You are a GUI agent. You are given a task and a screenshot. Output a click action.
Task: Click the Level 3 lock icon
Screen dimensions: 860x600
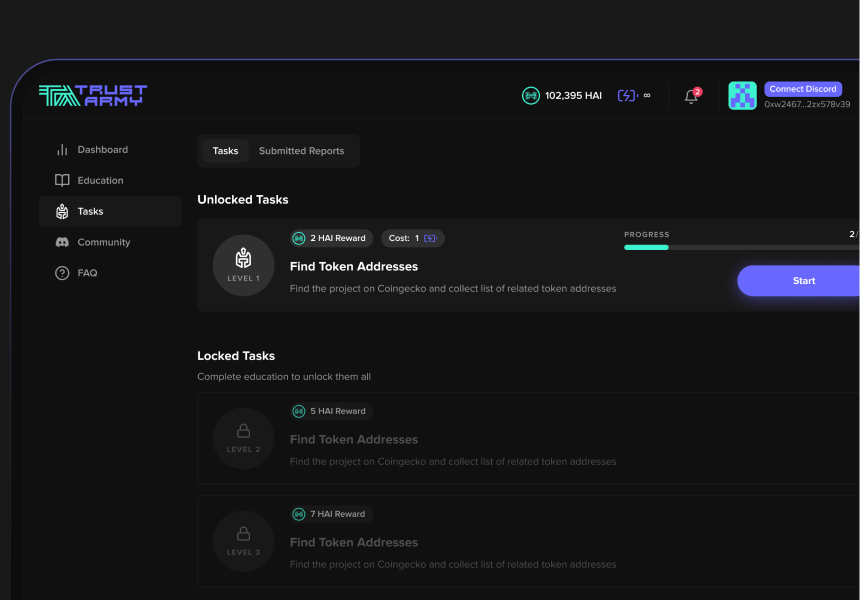tap(244, 534)
